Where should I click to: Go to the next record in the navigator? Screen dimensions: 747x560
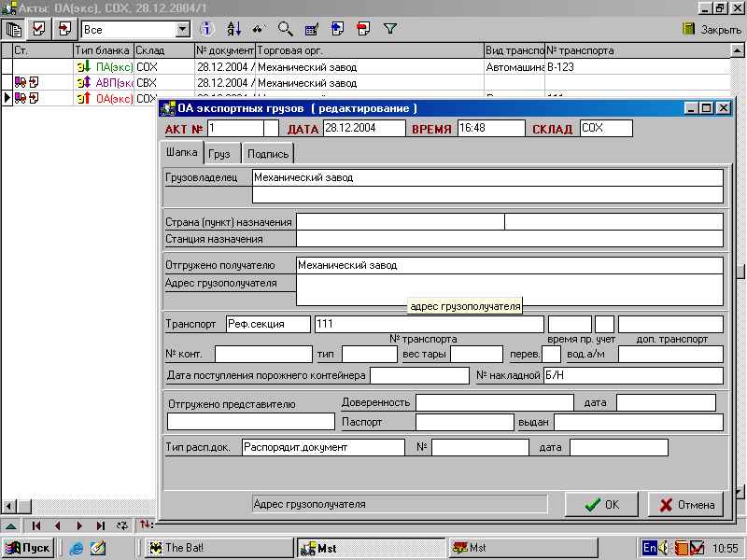[x=79, y=525]
